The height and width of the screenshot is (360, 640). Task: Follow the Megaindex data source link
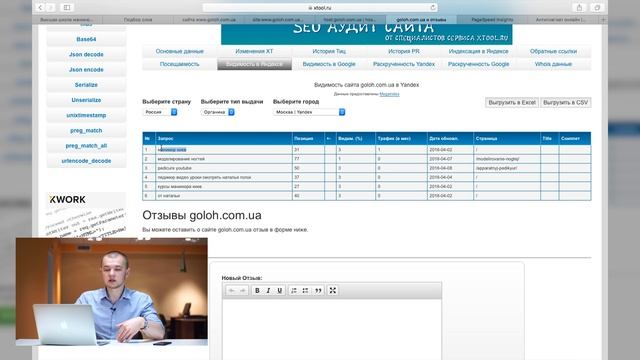point(389,94)
